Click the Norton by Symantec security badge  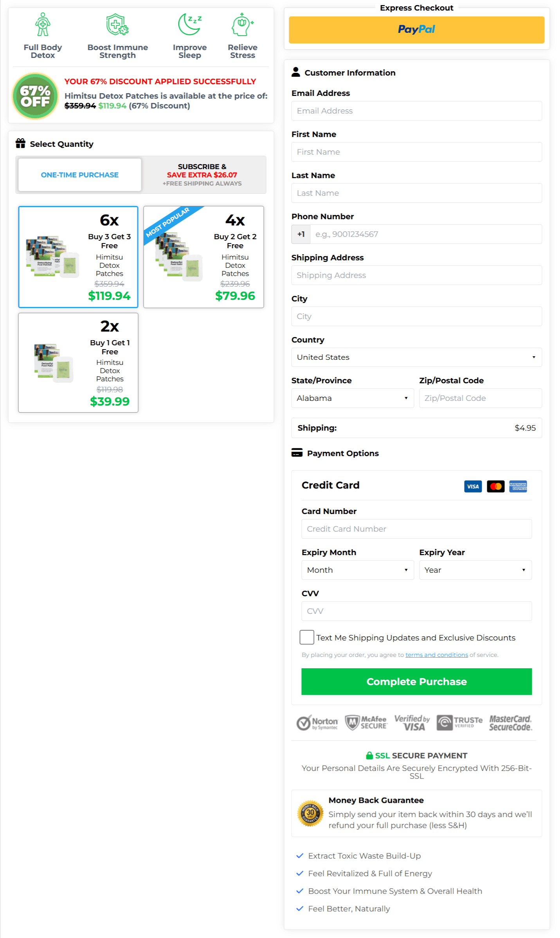317,722
